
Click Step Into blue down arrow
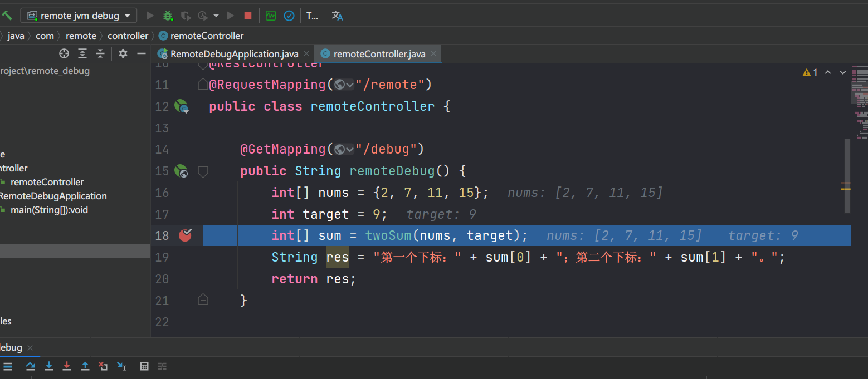49,366
